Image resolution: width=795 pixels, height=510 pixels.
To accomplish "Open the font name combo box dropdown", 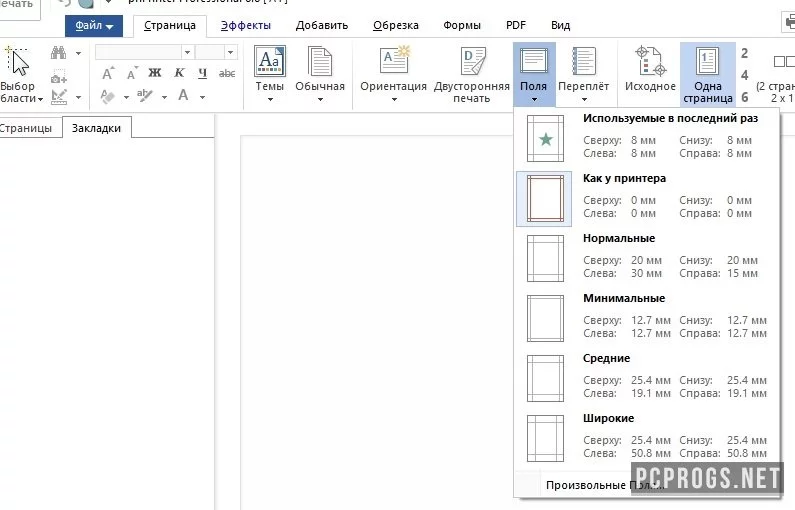I will click(x=187, y=52).
